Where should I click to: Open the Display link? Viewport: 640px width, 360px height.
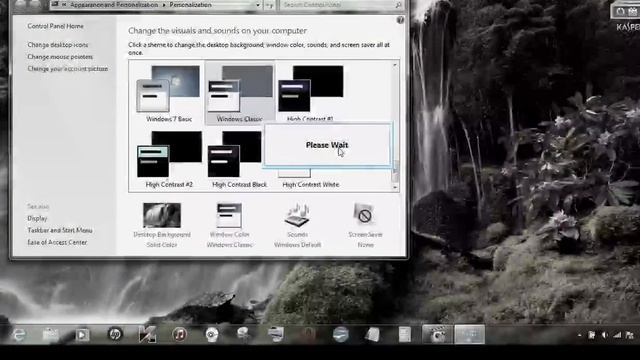click(37, 218)
